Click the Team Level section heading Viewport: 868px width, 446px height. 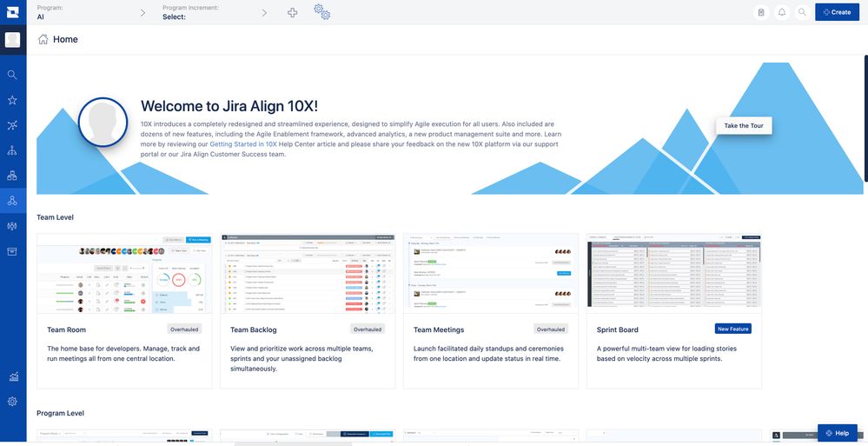[x=55, y=217]
